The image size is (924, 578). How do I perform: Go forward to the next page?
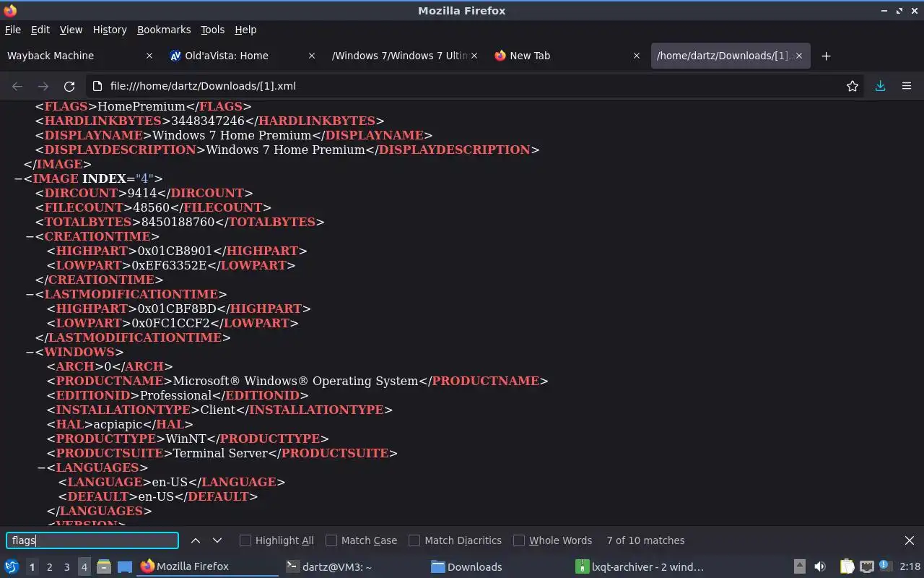coord(43,86)
